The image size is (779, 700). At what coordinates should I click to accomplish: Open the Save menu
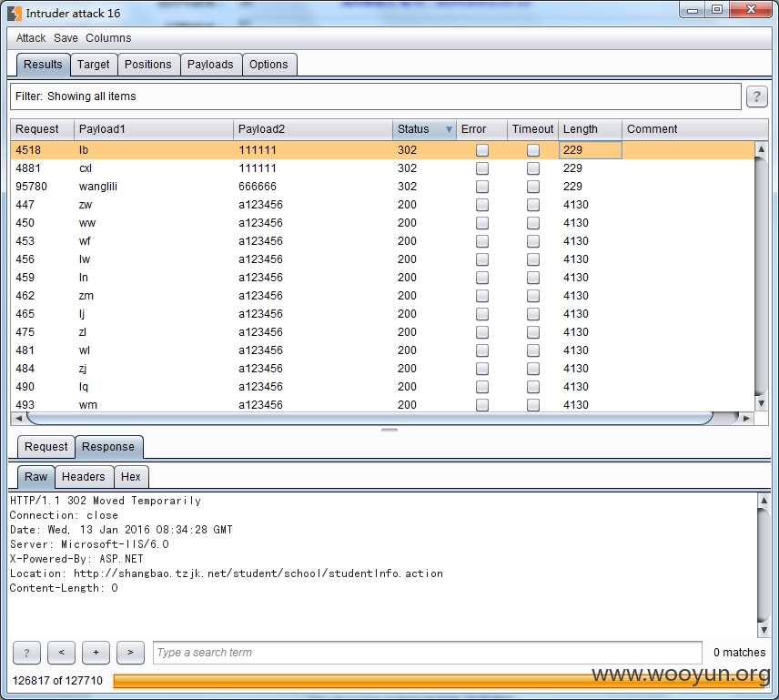click(x=66, y=38)
